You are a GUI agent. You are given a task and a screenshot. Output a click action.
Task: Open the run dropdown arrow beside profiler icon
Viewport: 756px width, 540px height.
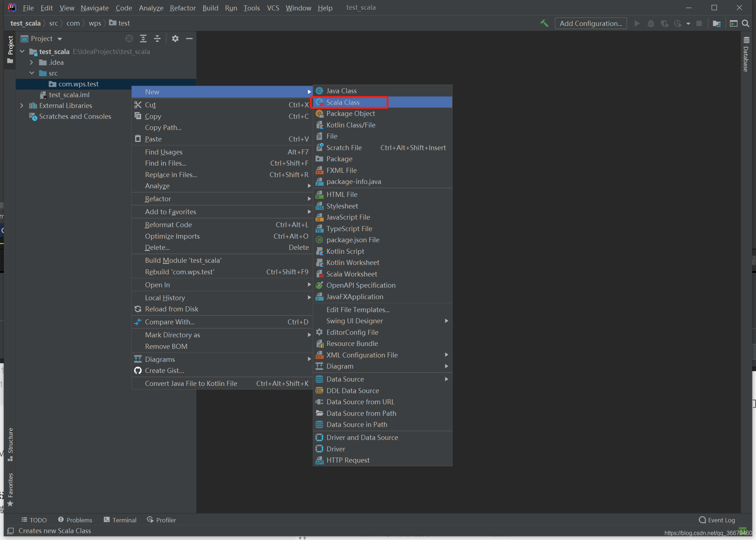pyautogui.click(x=688, y=24)
